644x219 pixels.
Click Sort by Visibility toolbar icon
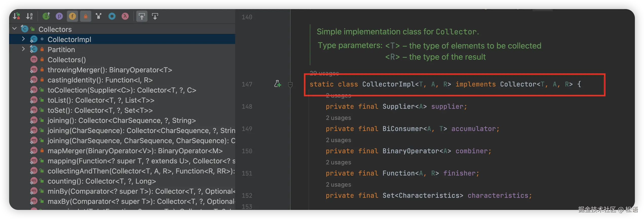(x=17, y=16)
